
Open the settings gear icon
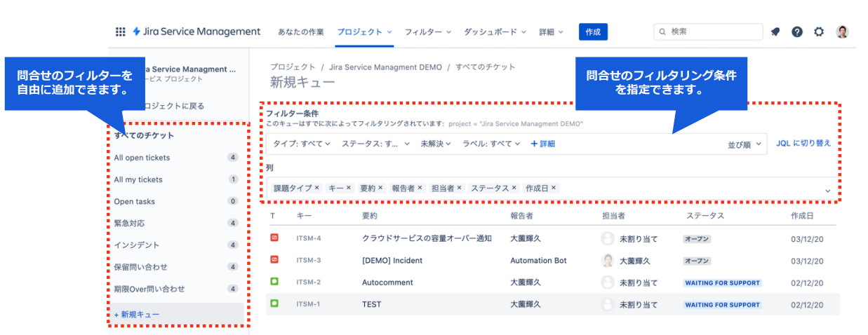tap(819, 32)
